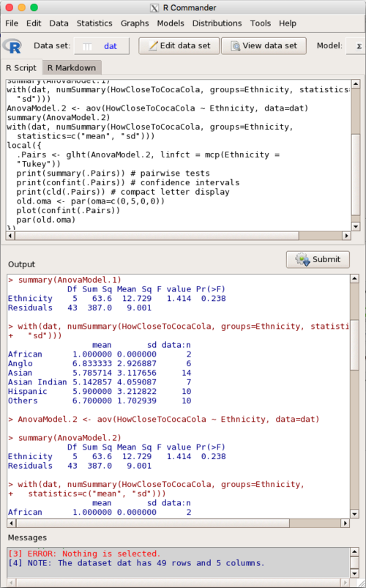This screenshot has height=588, width=366.
Task: Select the active data set dat
Action: click(102, 46)
